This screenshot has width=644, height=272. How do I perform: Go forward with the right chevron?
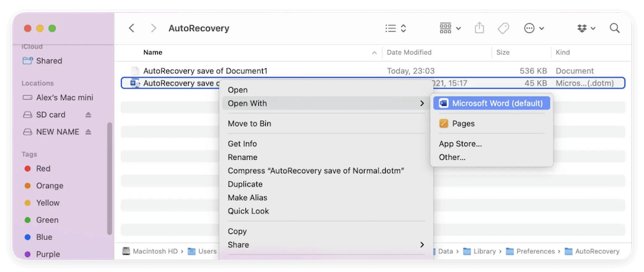[154, 28]
